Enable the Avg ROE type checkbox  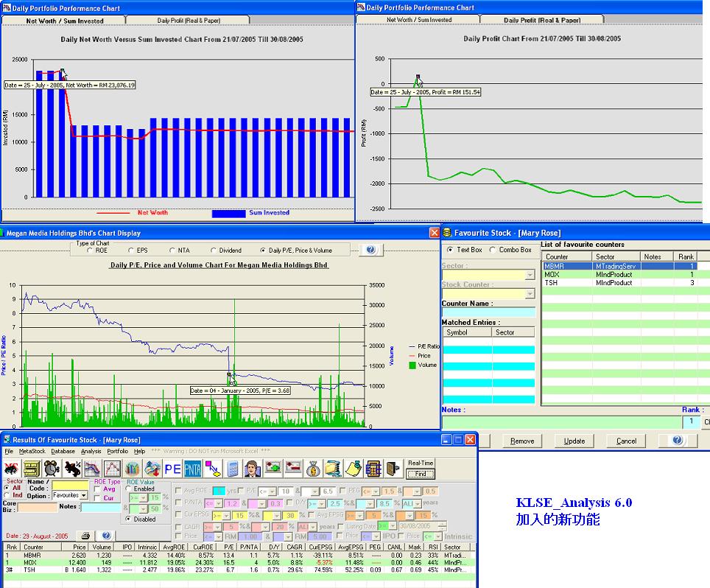97,489
